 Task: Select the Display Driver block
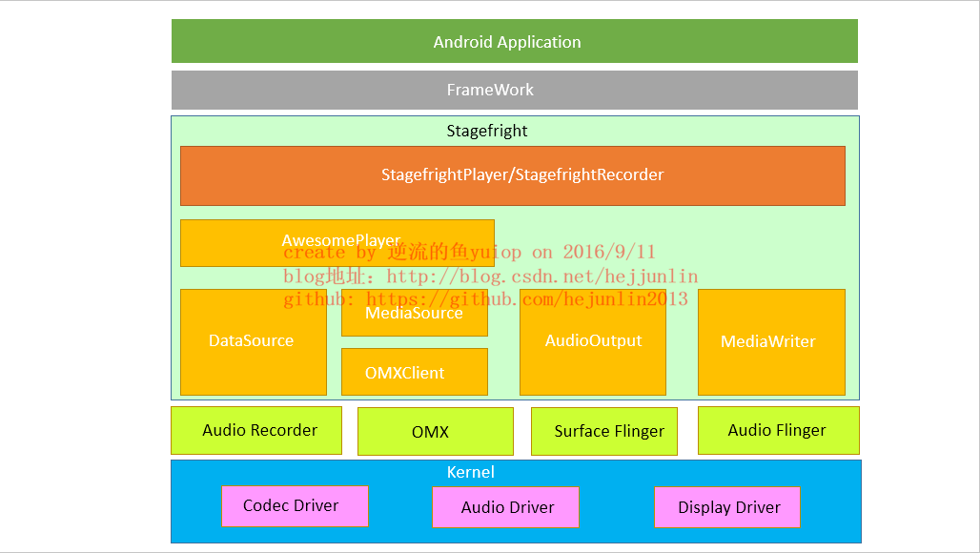727,507
